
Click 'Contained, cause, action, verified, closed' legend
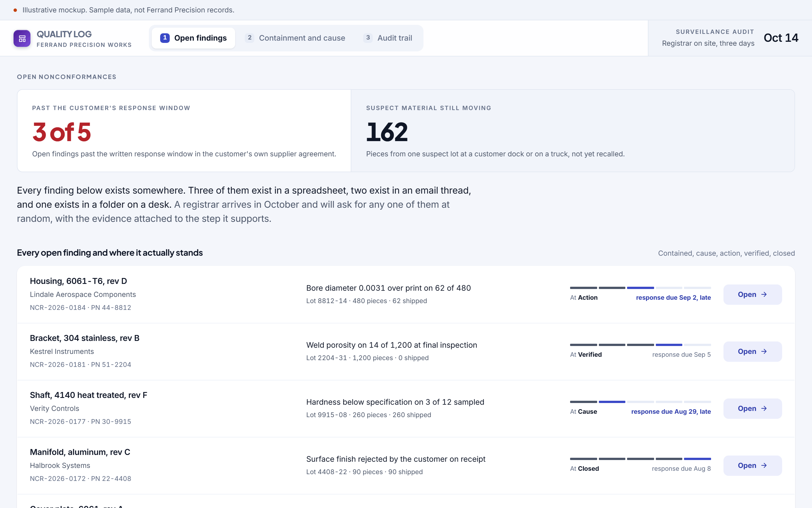click(726, 253)
